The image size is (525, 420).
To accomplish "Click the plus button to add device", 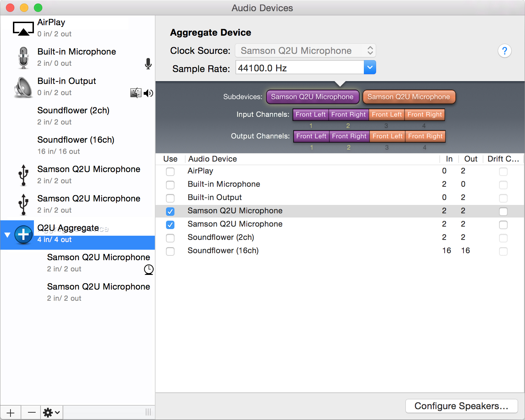I will click(x=10, y=413).
